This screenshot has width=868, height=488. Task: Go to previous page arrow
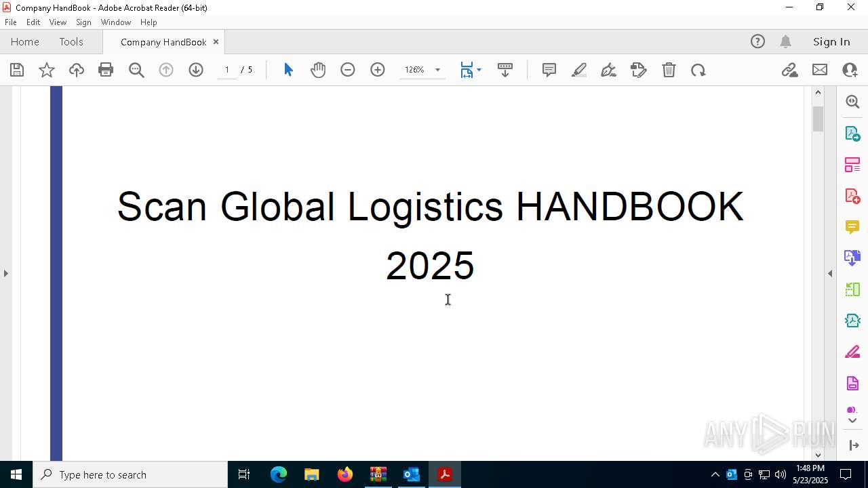point(166,70)
